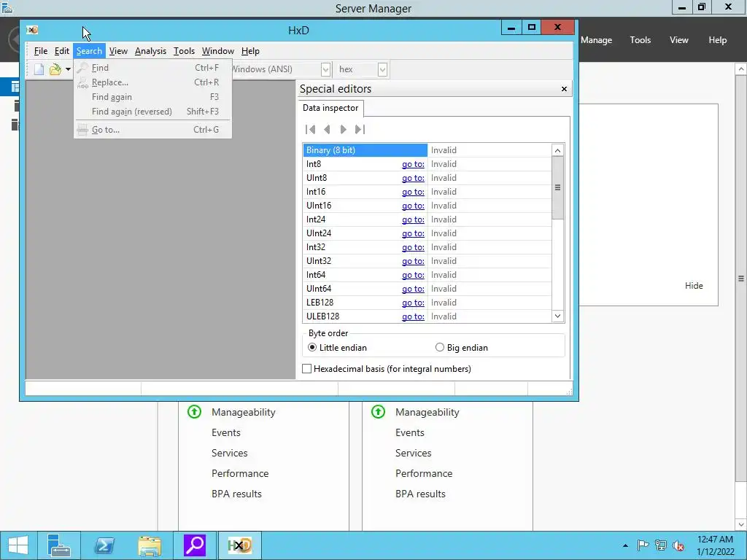
Task: Open the Manage menu in Server Manager
Action: [x=596, y=41]
